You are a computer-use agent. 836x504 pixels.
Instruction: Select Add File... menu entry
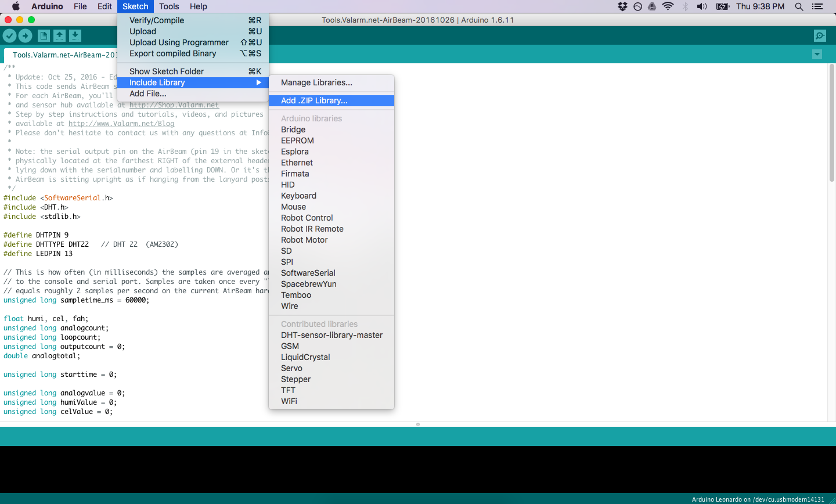coord(193,93)
